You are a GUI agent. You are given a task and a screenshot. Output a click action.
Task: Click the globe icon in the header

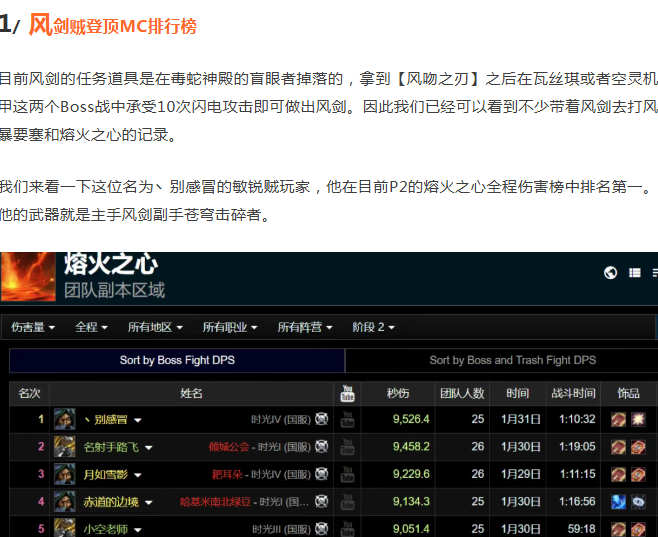pyautogui.click(x=611, y=273)
